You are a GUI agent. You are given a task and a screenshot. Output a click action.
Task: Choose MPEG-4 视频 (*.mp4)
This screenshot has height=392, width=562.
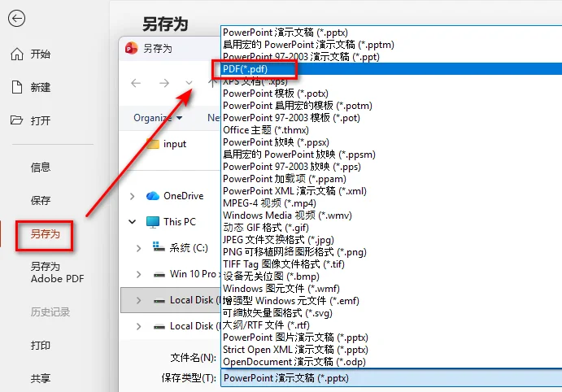[391, 203]
